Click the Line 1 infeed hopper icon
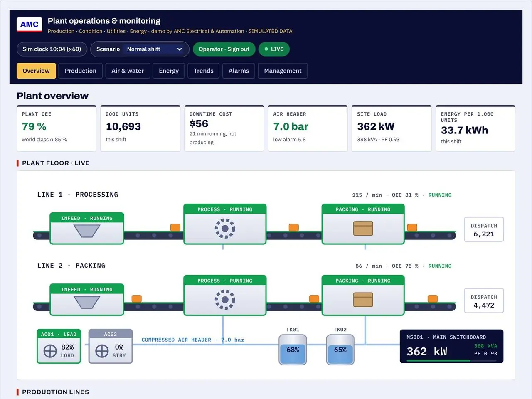The width and height of the screenshot is (532, 399). [x=87, y=231]
